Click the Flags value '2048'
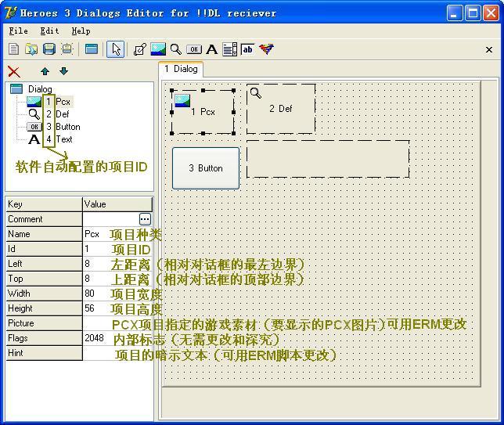 tap(94, 338)
